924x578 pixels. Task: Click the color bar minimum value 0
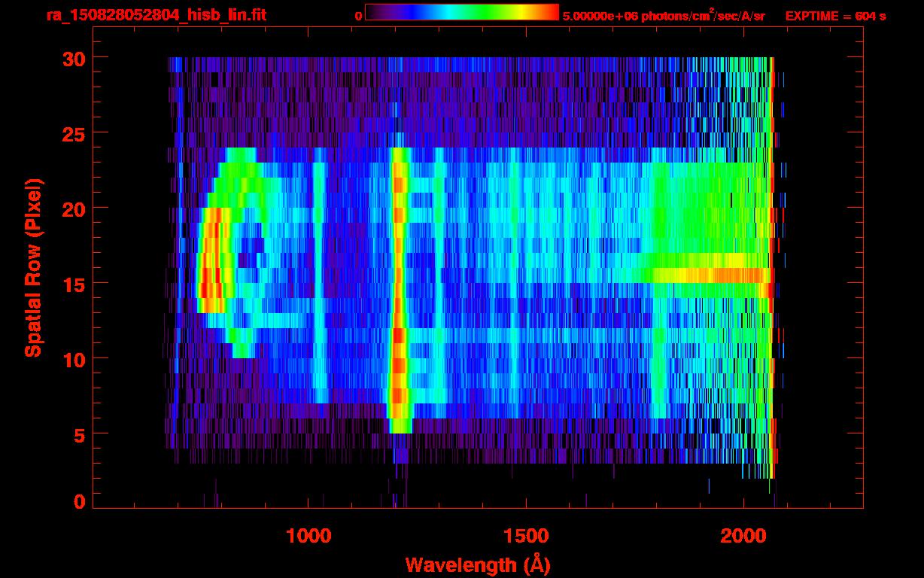pyautogui.click(x=358, y=16)
